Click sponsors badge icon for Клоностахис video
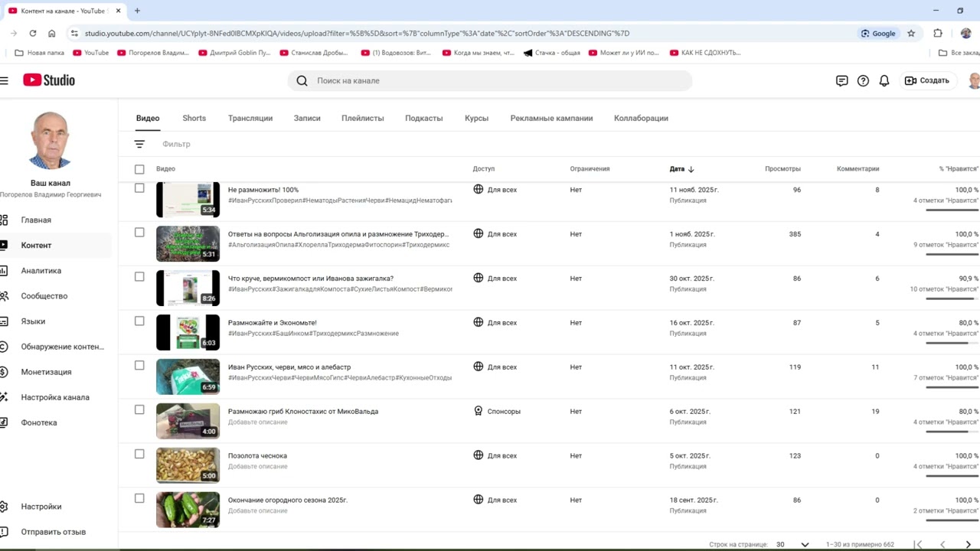The width and height of the screenshot is (980, 551). pyautogui.click(x=479, y=411)
